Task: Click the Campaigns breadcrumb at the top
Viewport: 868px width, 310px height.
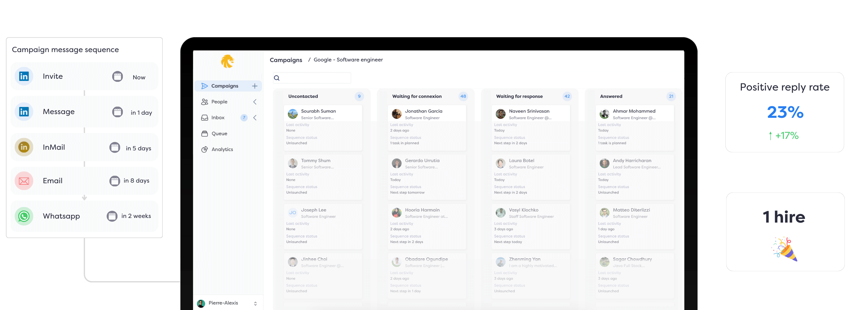Action: coord(286,60)
